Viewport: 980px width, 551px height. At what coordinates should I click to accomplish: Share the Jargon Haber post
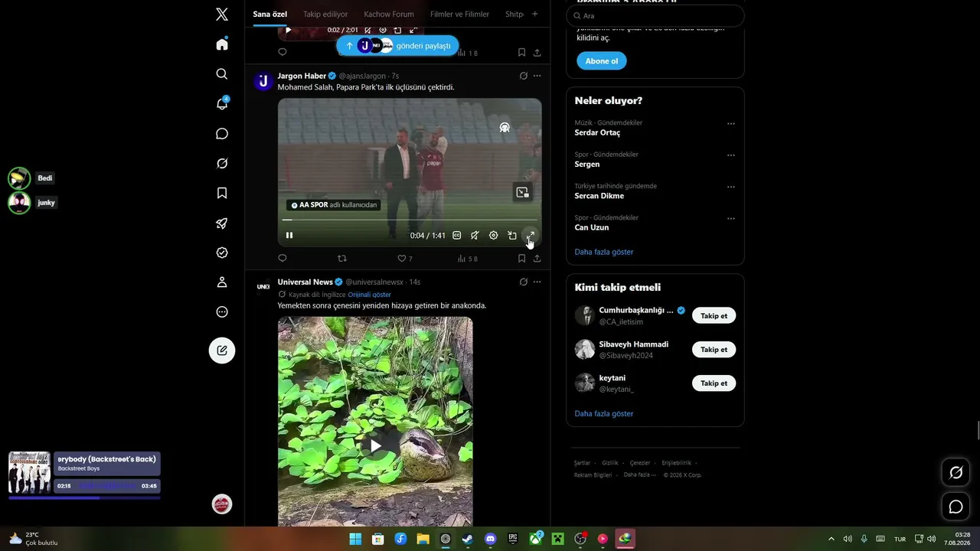point(537,259)
